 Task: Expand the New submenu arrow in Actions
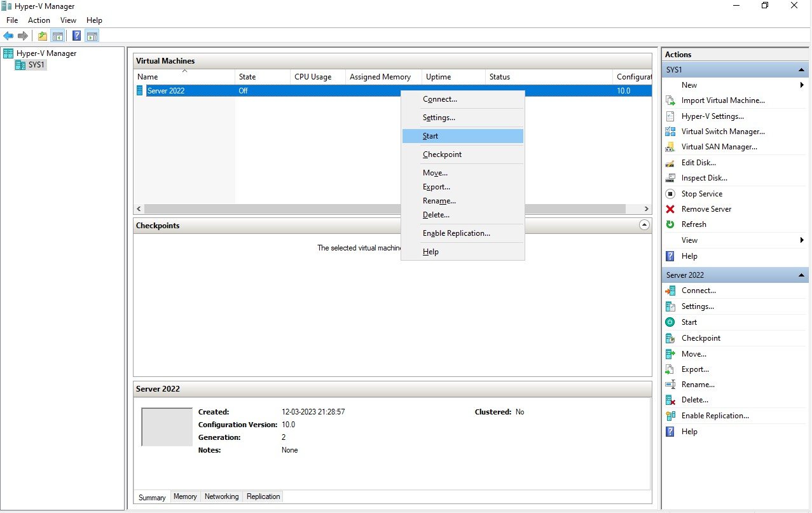pos(802,85)
